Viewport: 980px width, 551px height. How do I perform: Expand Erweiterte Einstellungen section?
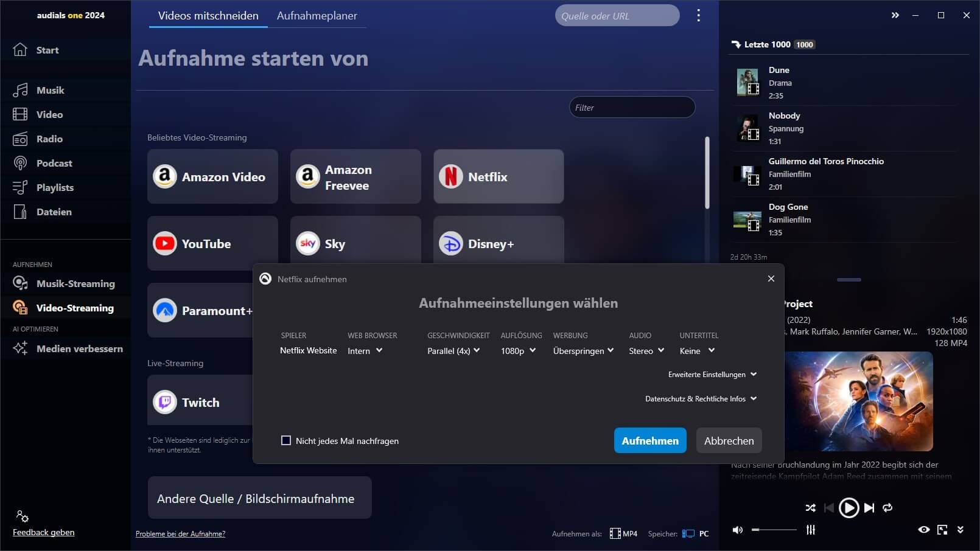click(712, 375)
